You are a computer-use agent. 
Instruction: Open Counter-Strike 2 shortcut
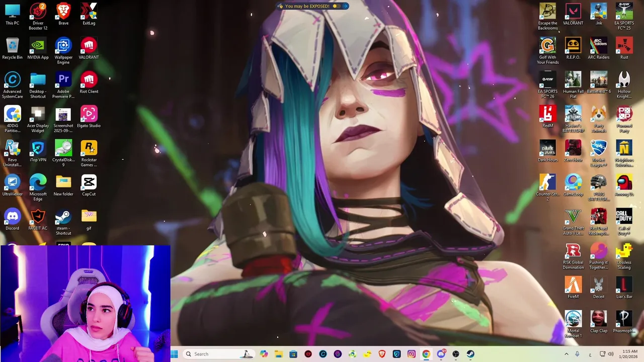coord(548,188)
